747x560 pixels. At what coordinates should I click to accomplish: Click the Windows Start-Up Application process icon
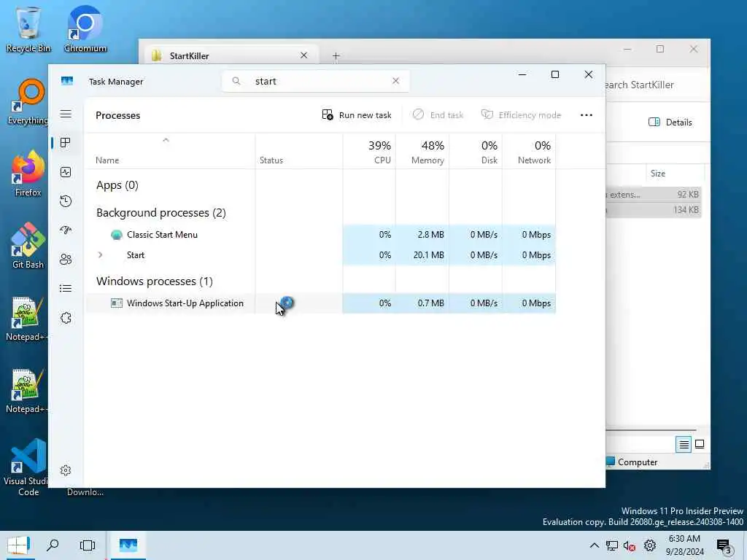click(116, 303)
